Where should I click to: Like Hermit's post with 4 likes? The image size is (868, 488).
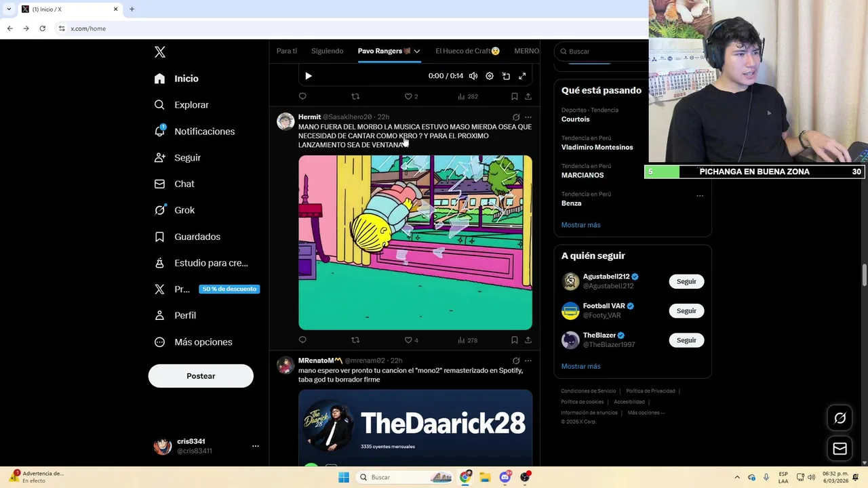411,340
